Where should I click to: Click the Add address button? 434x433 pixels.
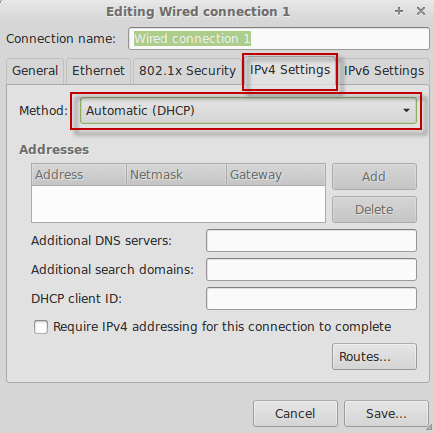(x=374, y=176)
